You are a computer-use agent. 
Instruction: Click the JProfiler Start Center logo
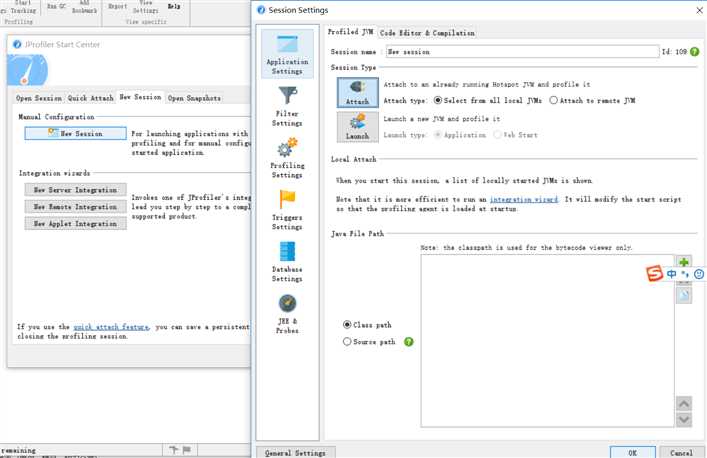[27, 69]
